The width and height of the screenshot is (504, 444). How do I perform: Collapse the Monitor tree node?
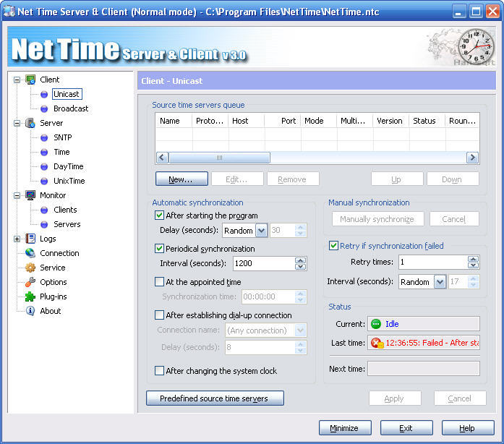pos(17,195)
